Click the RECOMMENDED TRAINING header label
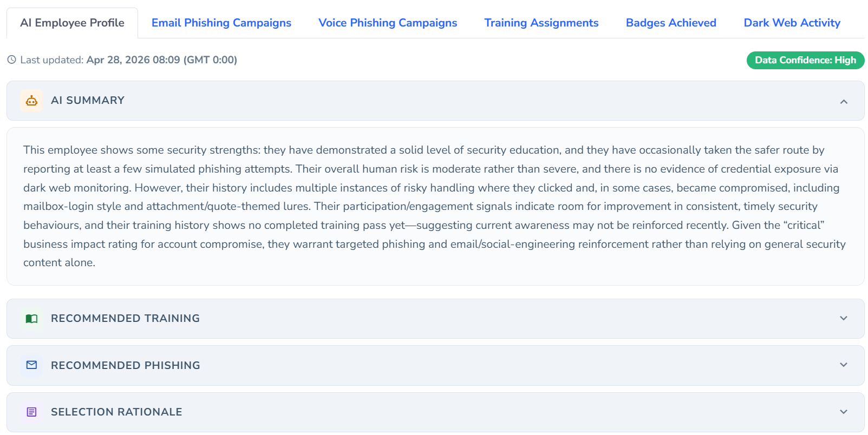 tap(125, 319)
